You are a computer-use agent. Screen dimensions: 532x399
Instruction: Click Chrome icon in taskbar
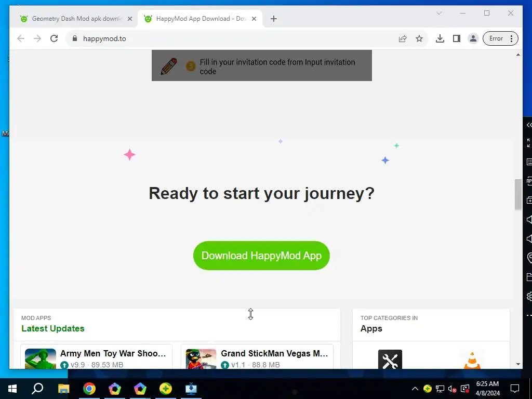coord(89,389)
